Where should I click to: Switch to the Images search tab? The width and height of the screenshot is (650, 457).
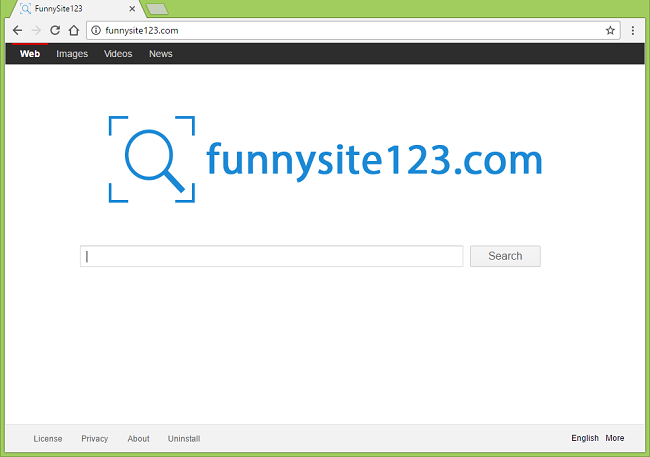coord(72,54)
